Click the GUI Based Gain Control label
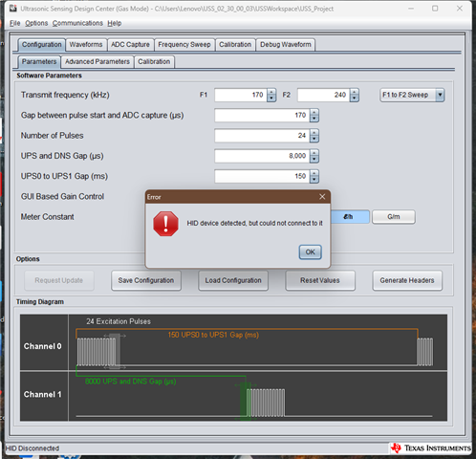476x459 pixels. click(62, 196)
